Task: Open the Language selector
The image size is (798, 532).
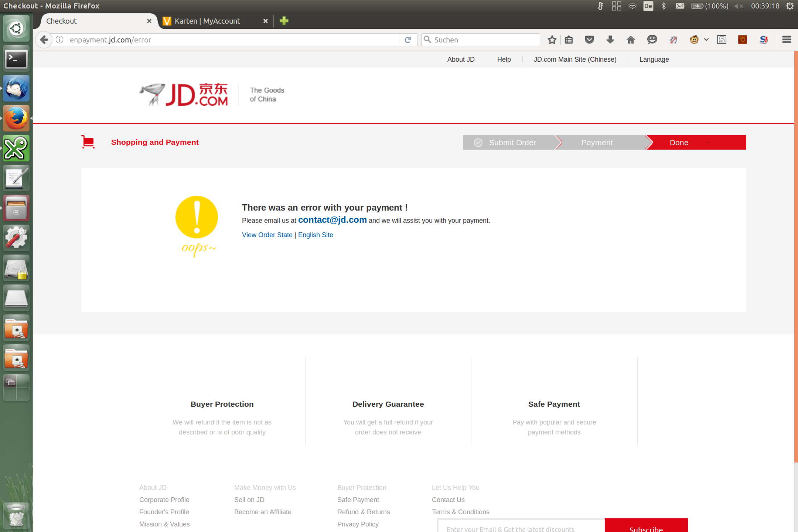Action: point(654,59)
